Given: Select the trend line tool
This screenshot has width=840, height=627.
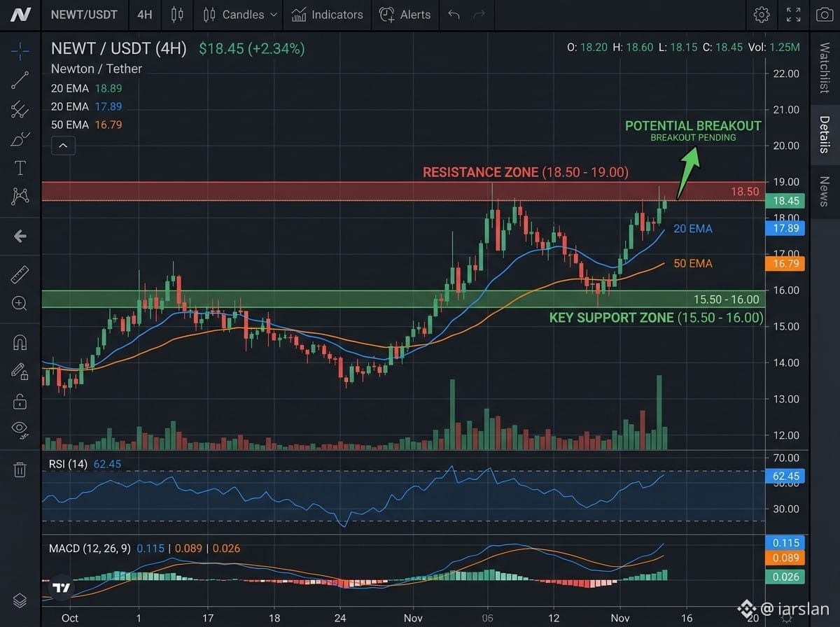Looking at the screenshot, I should pyautogui.click(x=20, y=80).
